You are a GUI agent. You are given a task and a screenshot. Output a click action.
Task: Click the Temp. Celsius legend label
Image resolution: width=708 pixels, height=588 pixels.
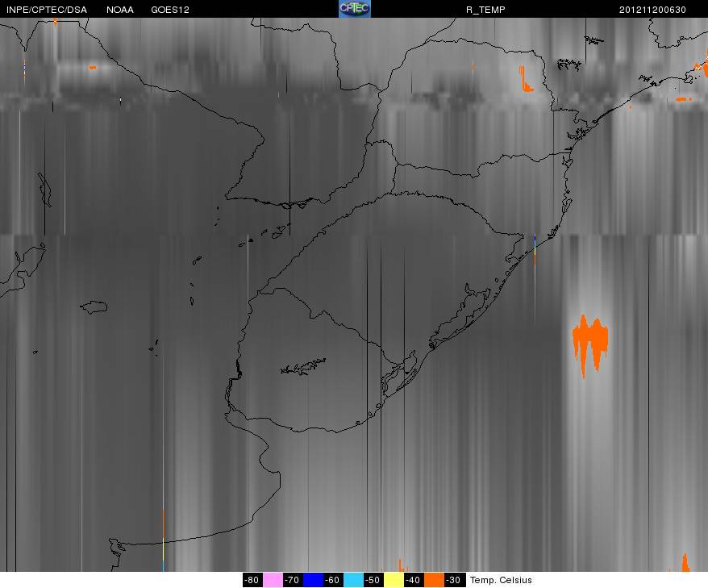(x=501, y=580)
